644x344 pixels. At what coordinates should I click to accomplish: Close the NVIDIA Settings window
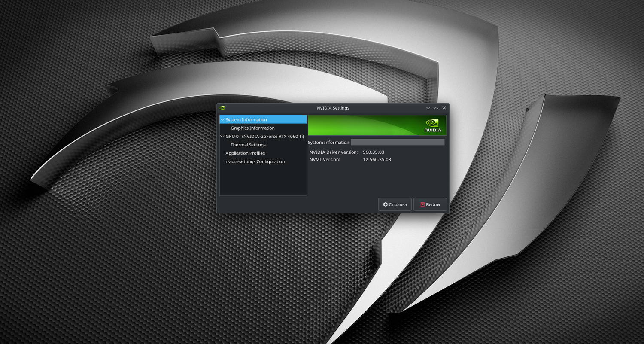point(444,108)
